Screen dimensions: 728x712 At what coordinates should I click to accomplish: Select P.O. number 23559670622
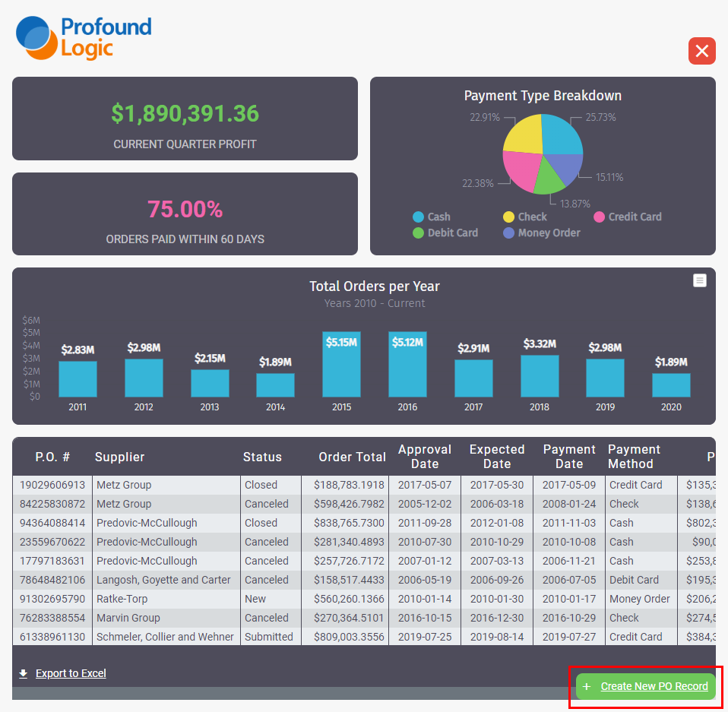(x=52, y=542)
